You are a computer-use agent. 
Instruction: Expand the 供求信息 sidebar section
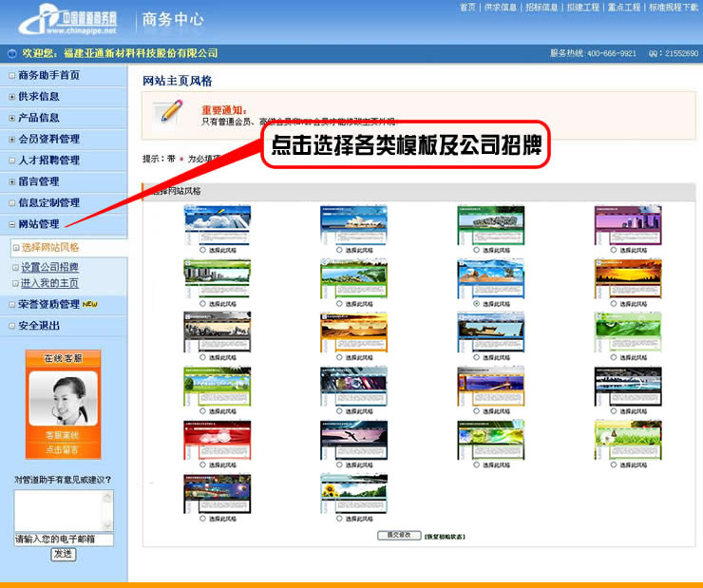click(11, 96)
